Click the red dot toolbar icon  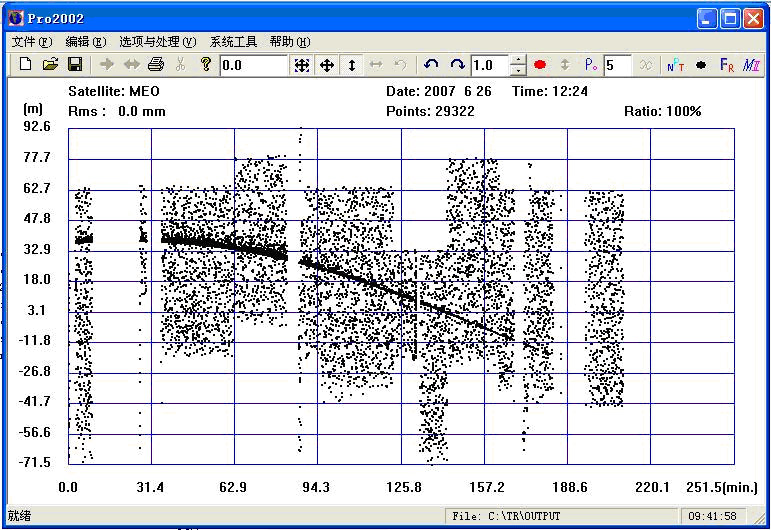click(540, 65)
